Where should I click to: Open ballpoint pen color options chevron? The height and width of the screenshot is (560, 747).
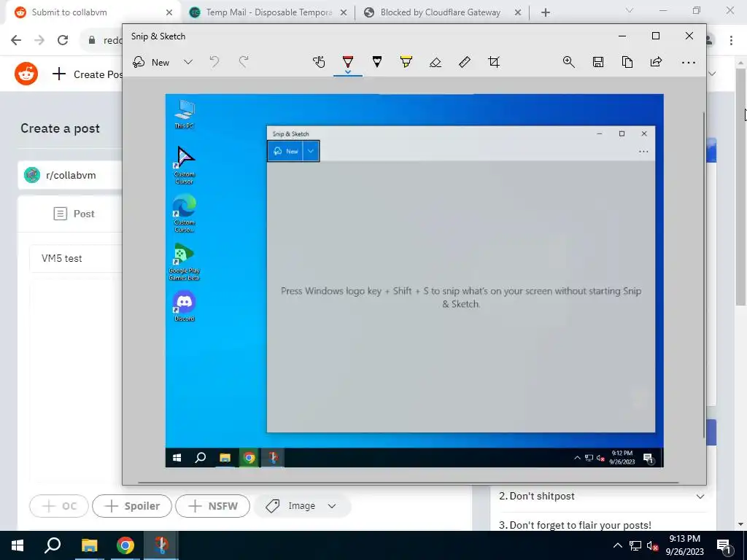[348, 72]
